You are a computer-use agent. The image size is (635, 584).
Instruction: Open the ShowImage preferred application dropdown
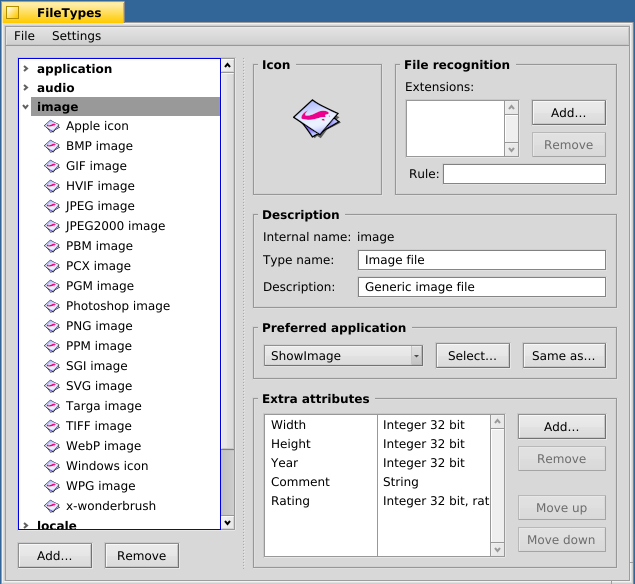(x=343, y=356)
